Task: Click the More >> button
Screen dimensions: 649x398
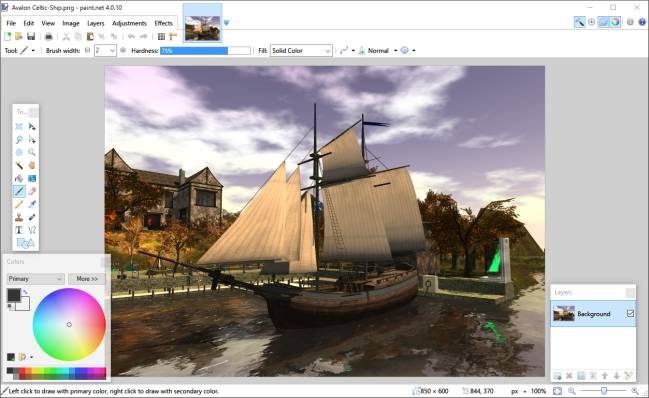Action: (x=87, y=279)
